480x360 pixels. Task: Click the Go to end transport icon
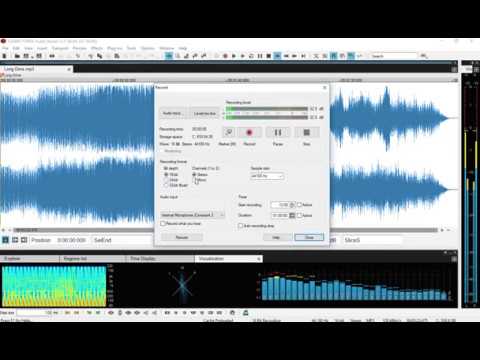303,56
